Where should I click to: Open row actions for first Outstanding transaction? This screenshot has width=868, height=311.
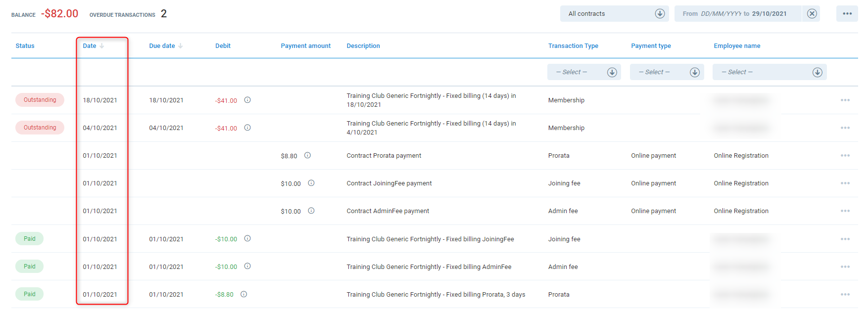click(845, 100)
